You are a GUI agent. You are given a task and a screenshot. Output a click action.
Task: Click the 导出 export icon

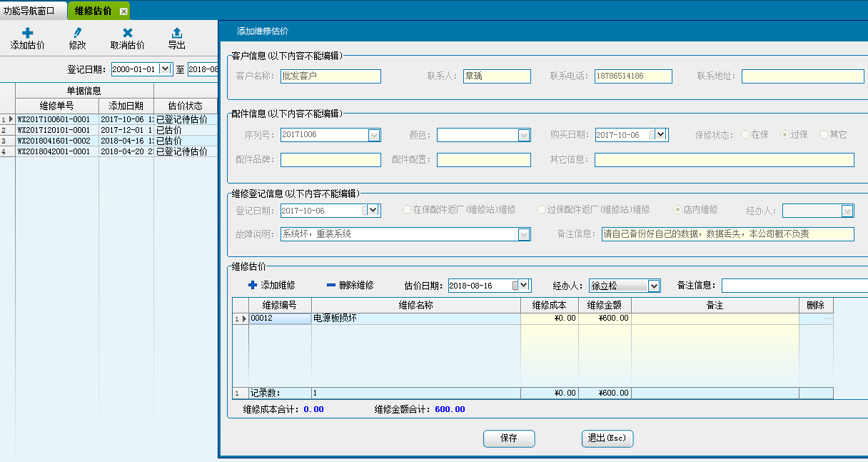tap(177, 33)
